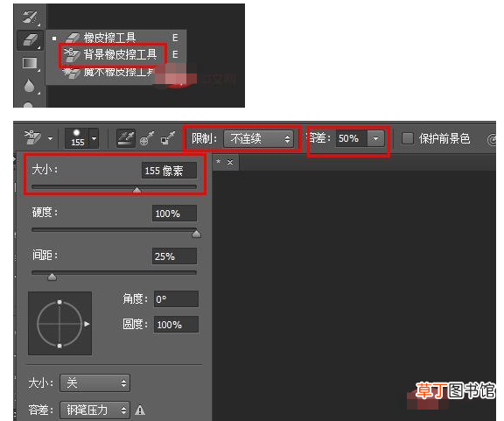Select the Eraser tool in the toolbar
Viewport: 504px width, 421px height.
(x=31, y=40)
